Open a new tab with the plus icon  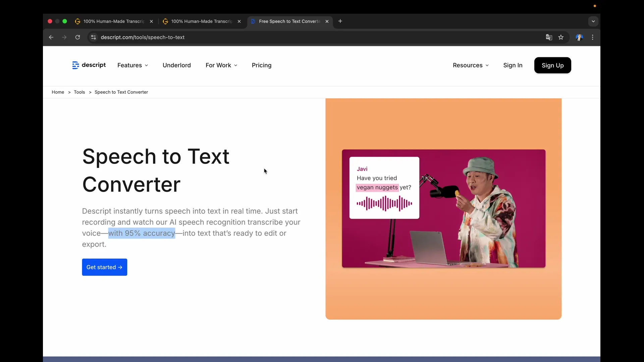click(x=340, y=21)
